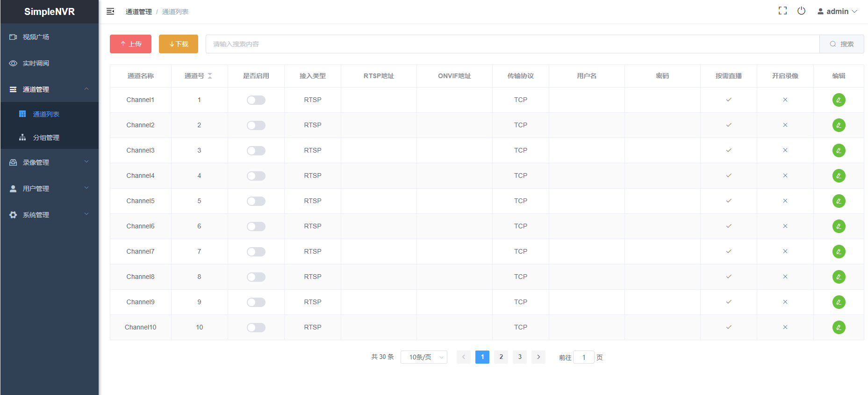Toggle the enable switch for Channel4
Screen dimensions: 868x395
[256, 176]
